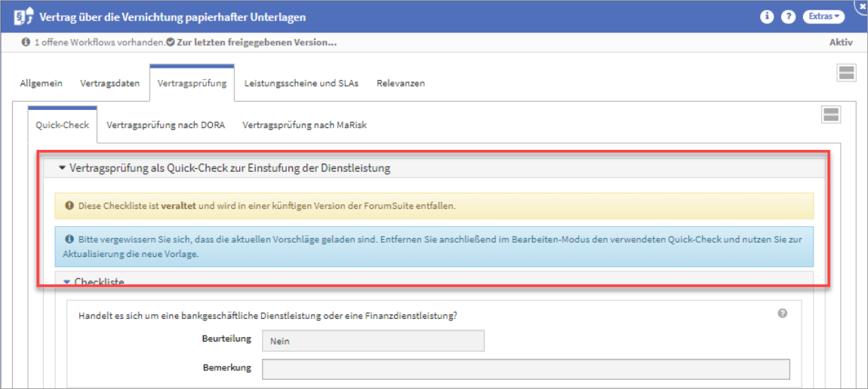Go to the Relevanzen tab
Screen dimensions: 868x389
401,84
